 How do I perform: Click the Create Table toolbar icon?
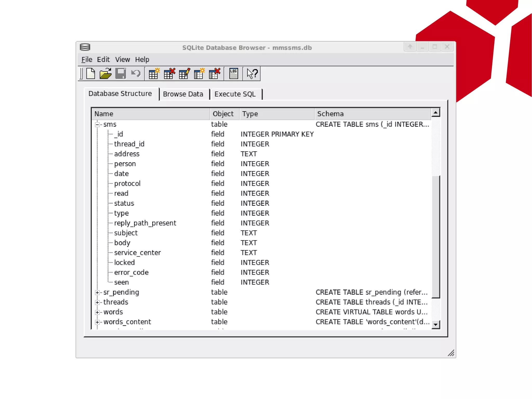coord(154,74)
